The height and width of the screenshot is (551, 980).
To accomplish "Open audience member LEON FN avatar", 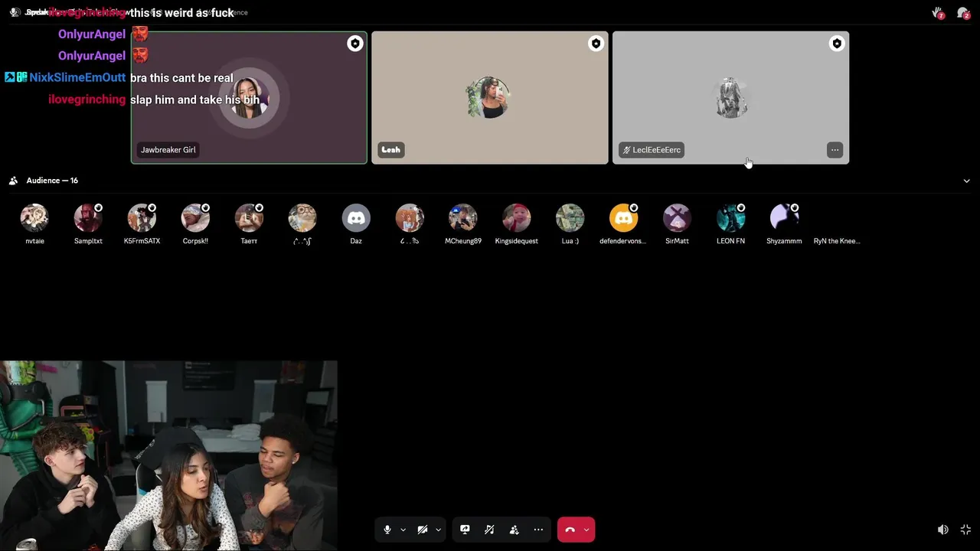I will tap(730, 218).
